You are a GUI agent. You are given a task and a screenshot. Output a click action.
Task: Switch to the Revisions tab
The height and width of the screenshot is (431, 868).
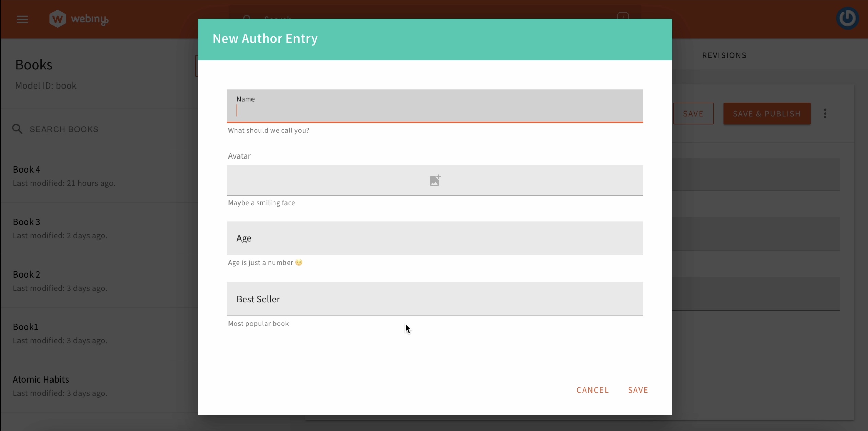pyautogui.click(x=724, y=55)
